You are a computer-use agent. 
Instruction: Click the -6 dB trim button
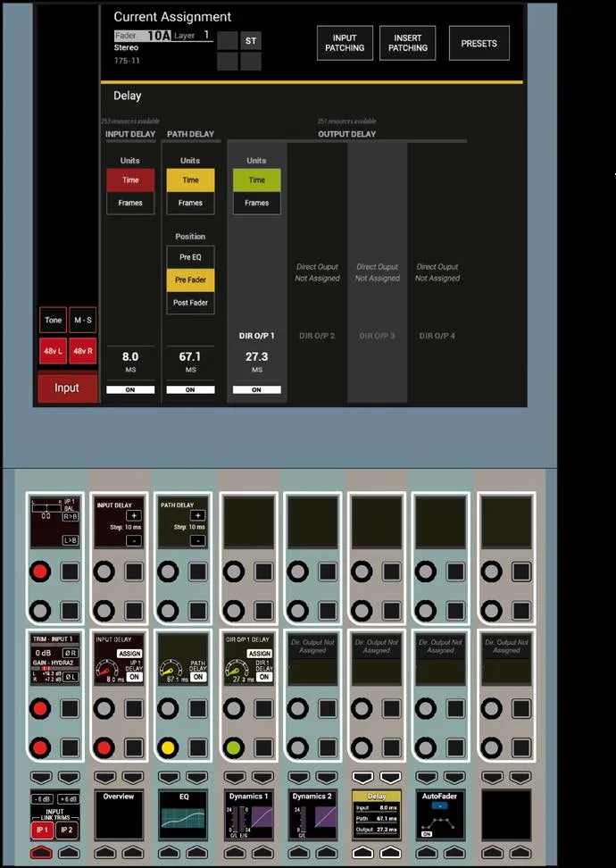click(42, 799)
